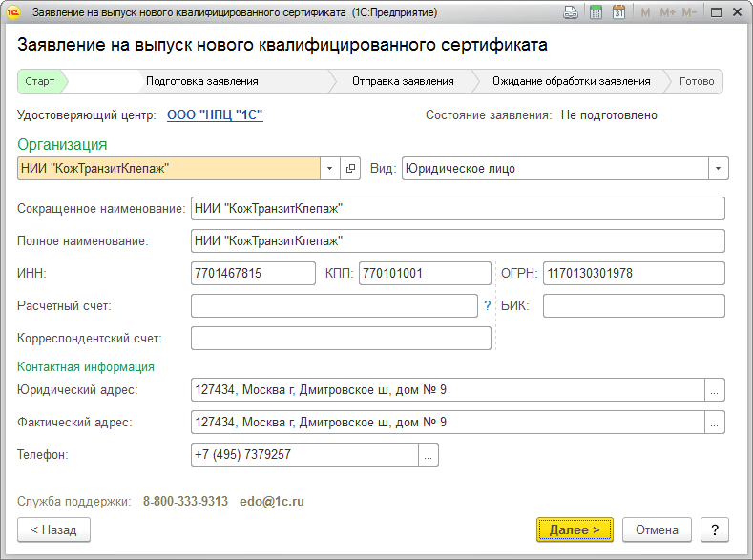
Task: Click the БИК field
Action: (634, 305)
